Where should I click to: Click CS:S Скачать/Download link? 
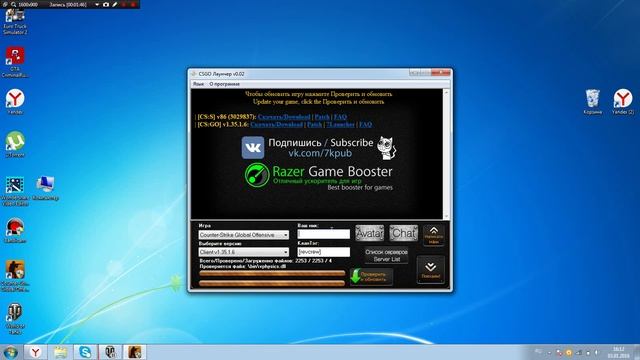(x=284, y=117)
